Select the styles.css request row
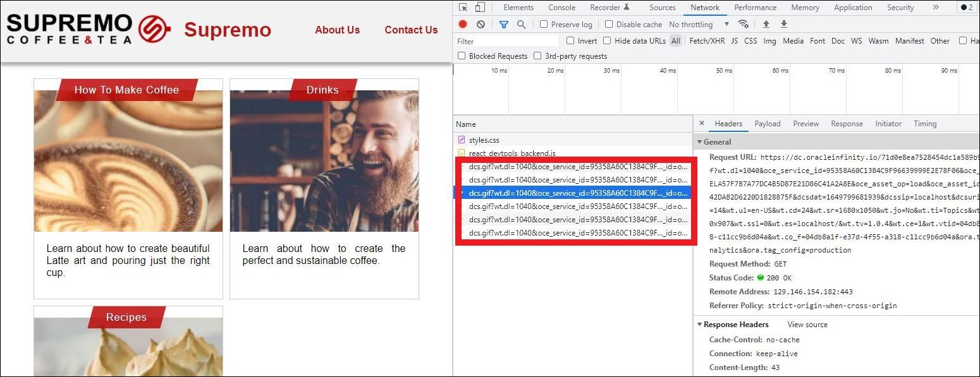This screenshot has width=980, height=377. 484,140
